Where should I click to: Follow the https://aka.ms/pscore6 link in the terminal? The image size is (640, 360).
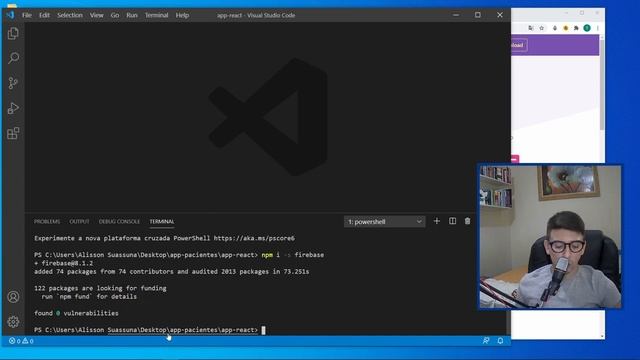(254, 238)
